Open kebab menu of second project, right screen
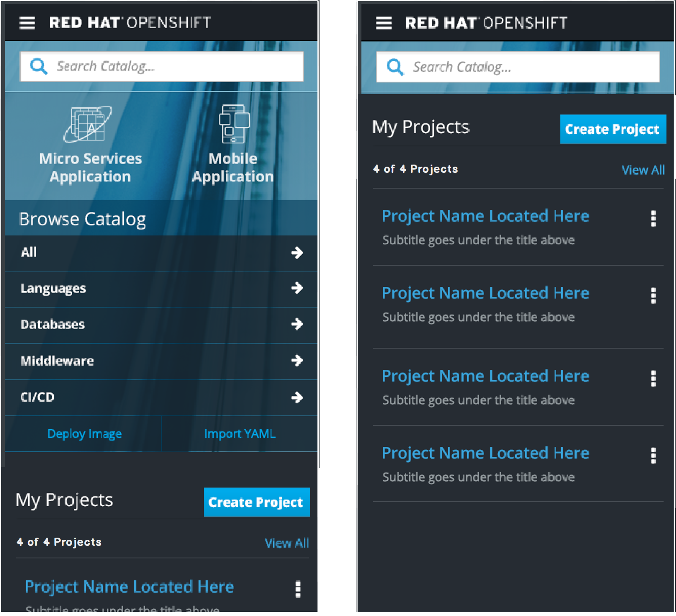The height and width of the screenshot is (616, 676). click(x=653, y=296)
